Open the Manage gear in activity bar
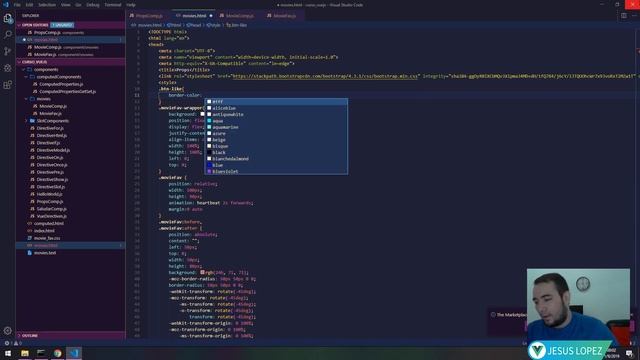 pyautogui.click(x=7, y=331)
